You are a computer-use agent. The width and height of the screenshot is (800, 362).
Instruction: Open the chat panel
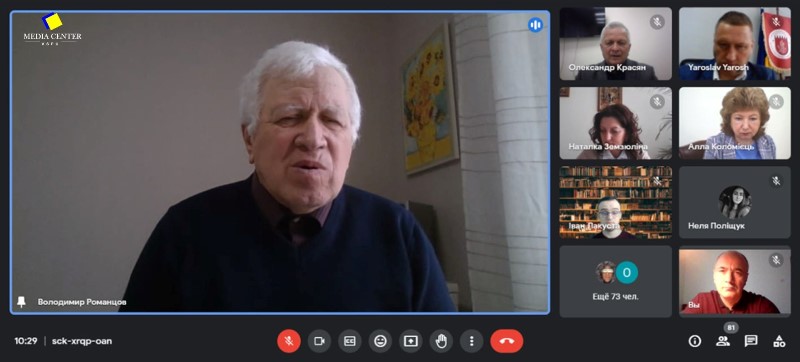[x=751, y=341]
